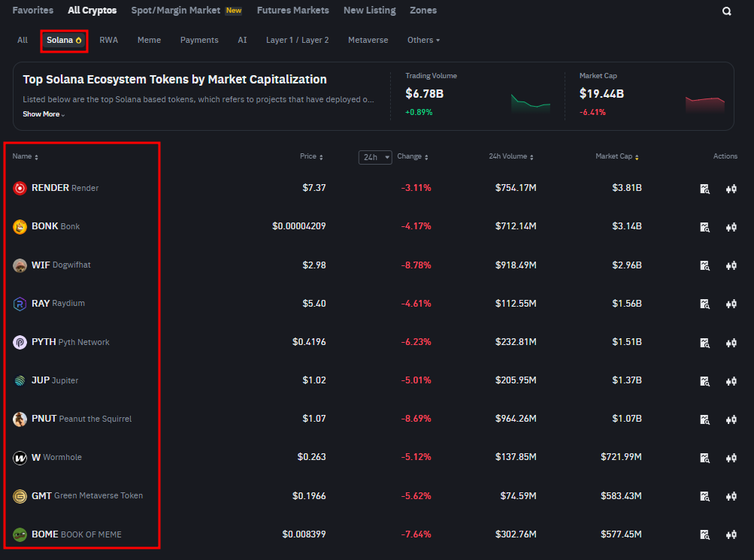Open chart details icon for W Wormhole row
Viewport: 754px width, 560px height.
(x=704, y=458)
